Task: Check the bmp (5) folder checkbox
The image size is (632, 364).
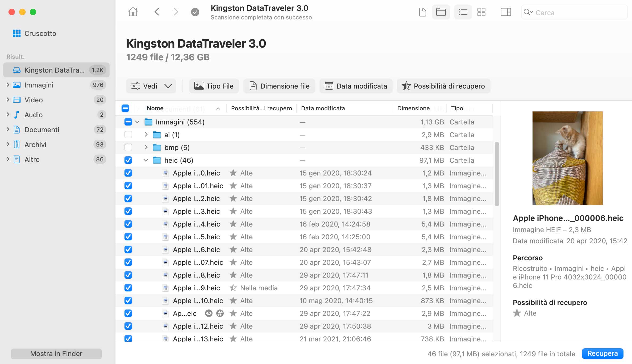Action: click(x=128, y=148)
